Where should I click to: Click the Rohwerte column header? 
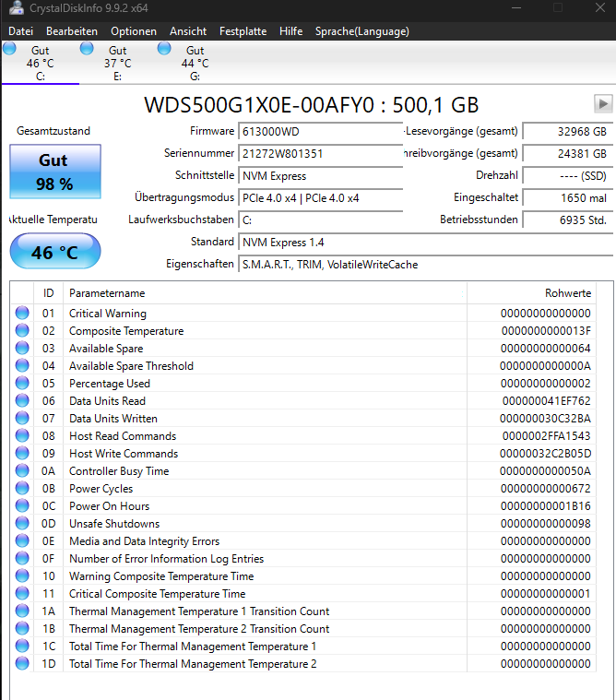pyautogui.click(x=532, y=293)
